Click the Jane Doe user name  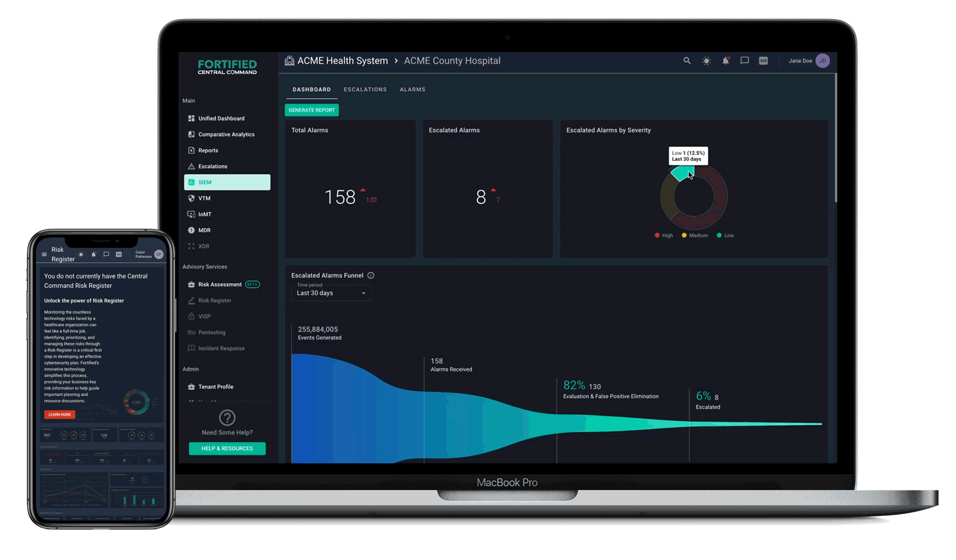(x=800, y=61)
